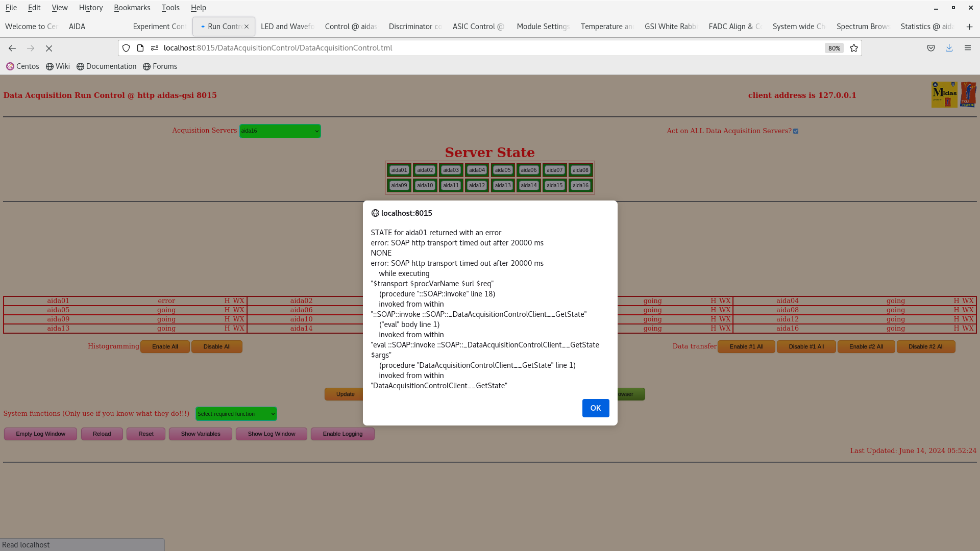The image size is (980, 551).
Task: Open Select required function dropdown
Action: coord(236,414)
